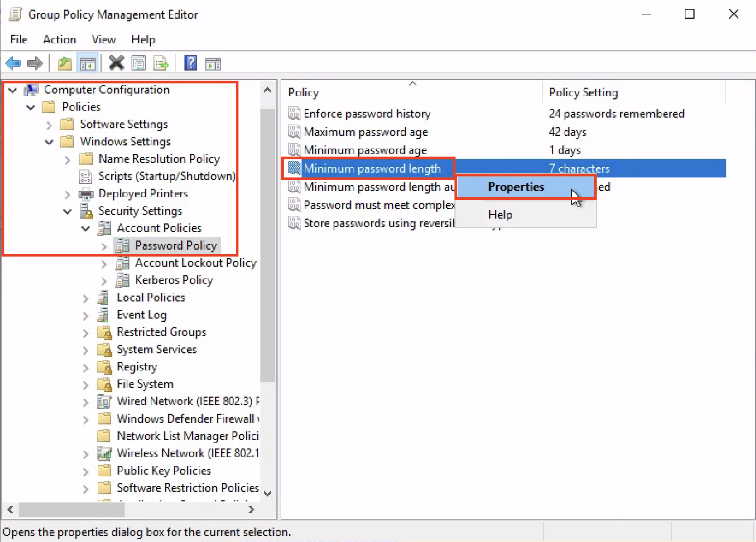Select Password Policy in the tree
Screen dimensions: 756x542
tap(176, 245)
